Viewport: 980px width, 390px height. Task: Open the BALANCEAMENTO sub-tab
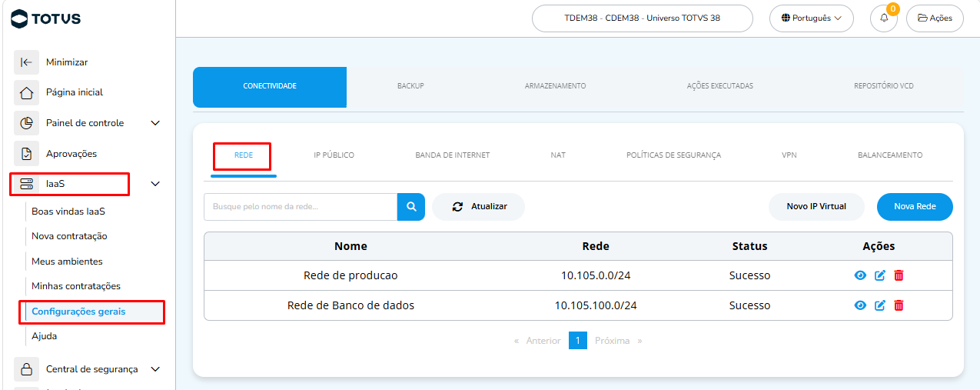890,155
